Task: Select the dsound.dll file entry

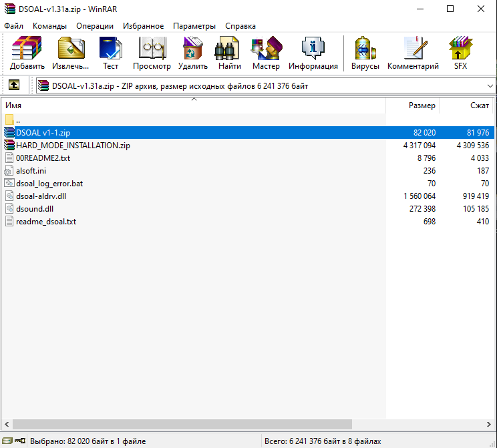Action: 35,208
